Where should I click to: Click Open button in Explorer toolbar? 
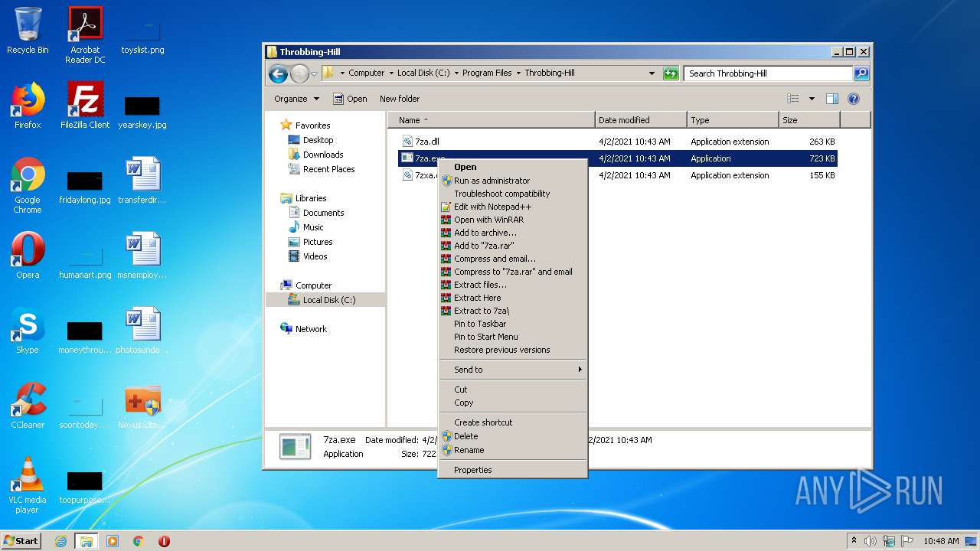[x=350, y=99]
